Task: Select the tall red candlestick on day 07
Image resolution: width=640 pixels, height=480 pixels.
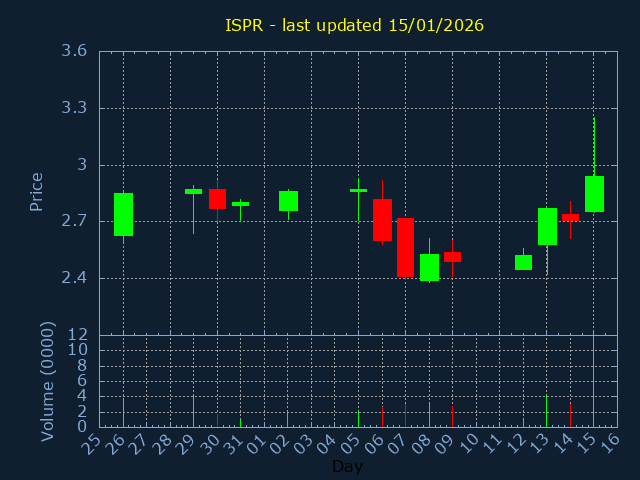Action: click(x=405, y=247)
